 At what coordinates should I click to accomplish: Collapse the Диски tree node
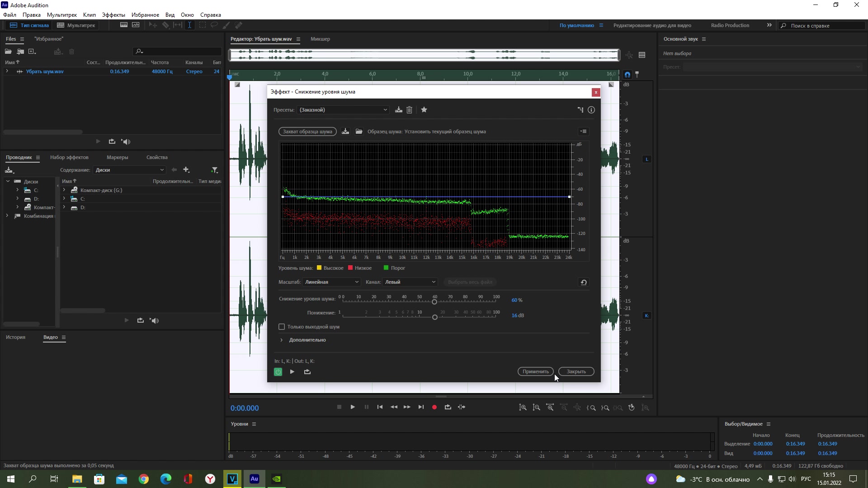coord(8,181)
